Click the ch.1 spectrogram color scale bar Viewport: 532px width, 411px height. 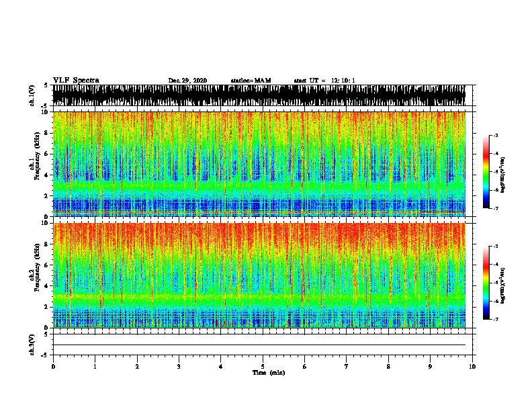click(486, 172)
